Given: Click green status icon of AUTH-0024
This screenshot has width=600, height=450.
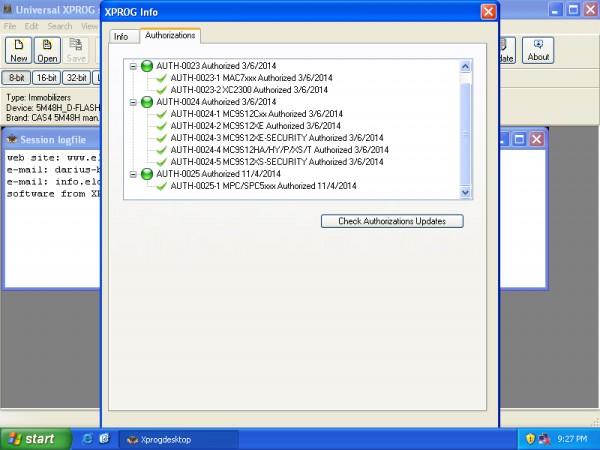Looking at the screenshot, I should [147, 102].
